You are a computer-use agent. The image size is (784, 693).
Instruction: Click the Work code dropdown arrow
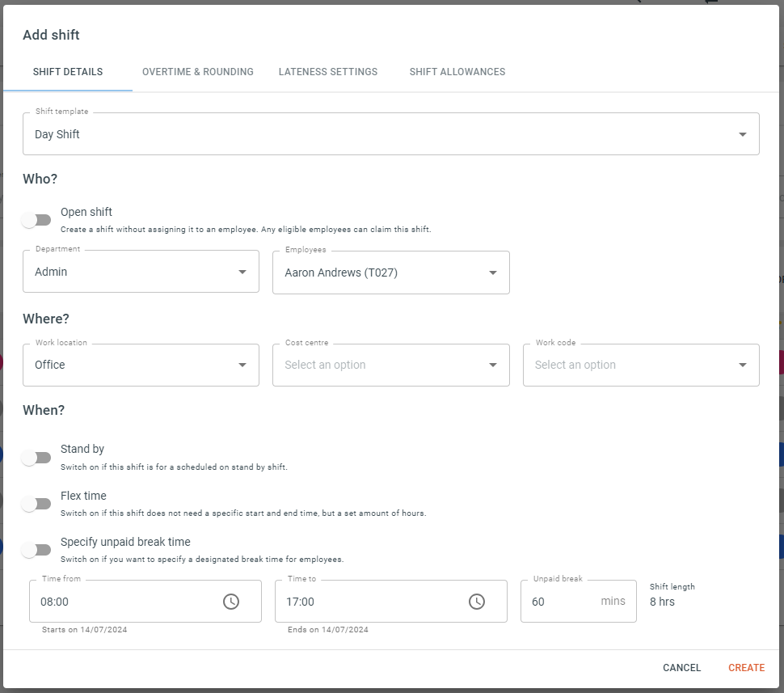pyautogui.click(x=743, y=365)
